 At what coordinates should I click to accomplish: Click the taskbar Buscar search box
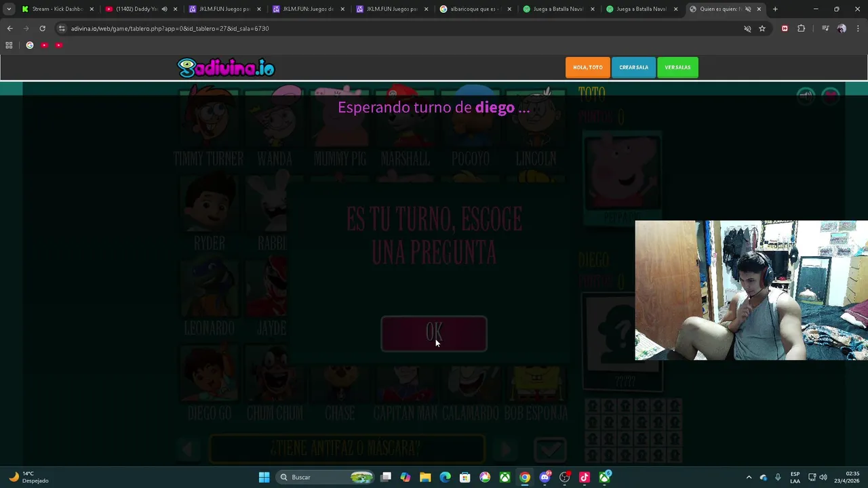pyautogui.click(x=325, y=477)
